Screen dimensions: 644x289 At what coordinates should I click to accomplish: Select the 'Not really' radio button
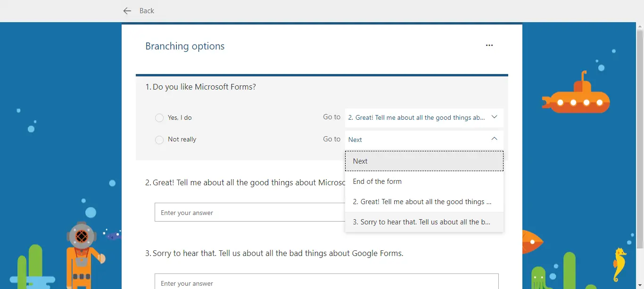coord(159,140)
